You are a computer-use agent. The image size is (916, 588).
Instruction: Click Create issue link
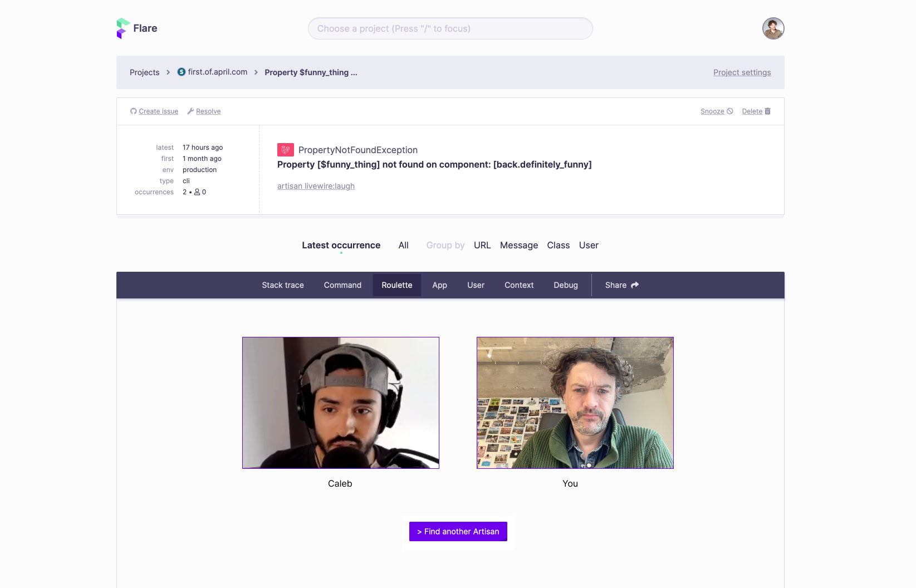pyautogui.click(x=159, y=111)
